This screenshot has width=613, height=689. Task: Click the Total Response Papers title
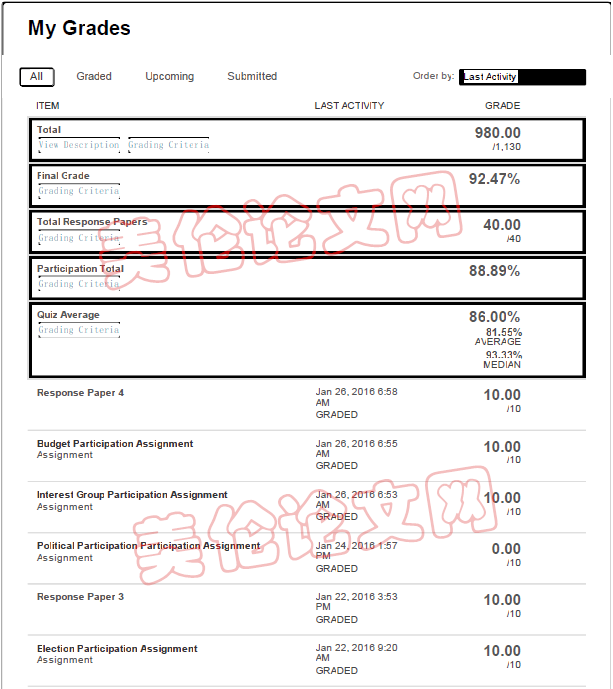tap(92, 222)
